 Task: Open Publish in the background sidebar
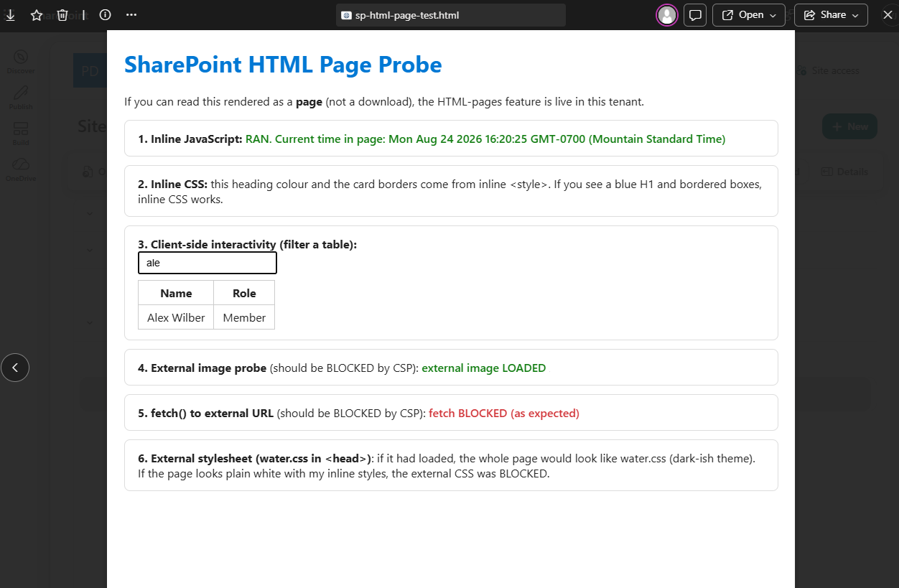[21, 98]
